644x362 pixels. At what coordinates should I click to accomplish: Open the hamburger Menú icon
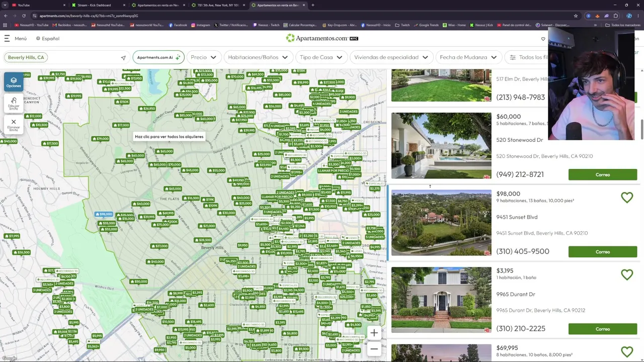(7, 38)
